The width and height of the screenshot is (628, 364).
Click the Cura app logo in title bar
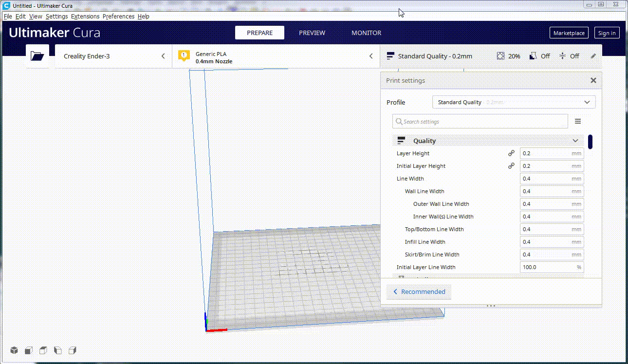coord(6,5)
